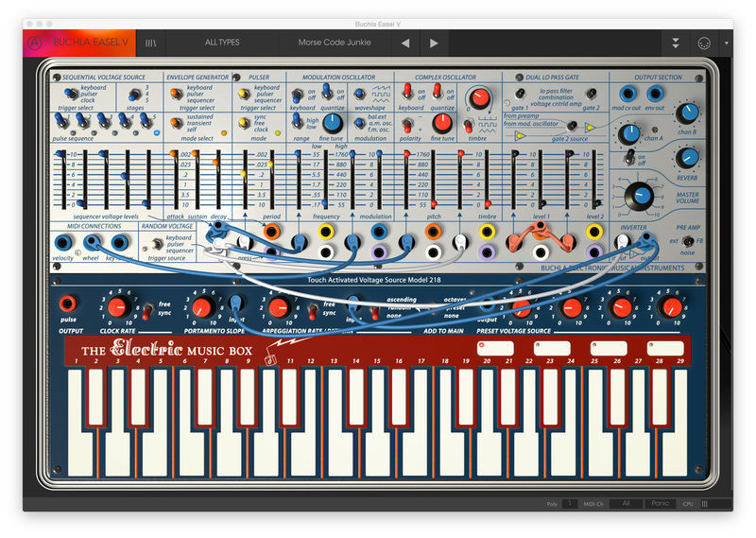Click the Morse Code Junkie preset name
Viewport: 756px width, 538px height.
click(335, 43)
